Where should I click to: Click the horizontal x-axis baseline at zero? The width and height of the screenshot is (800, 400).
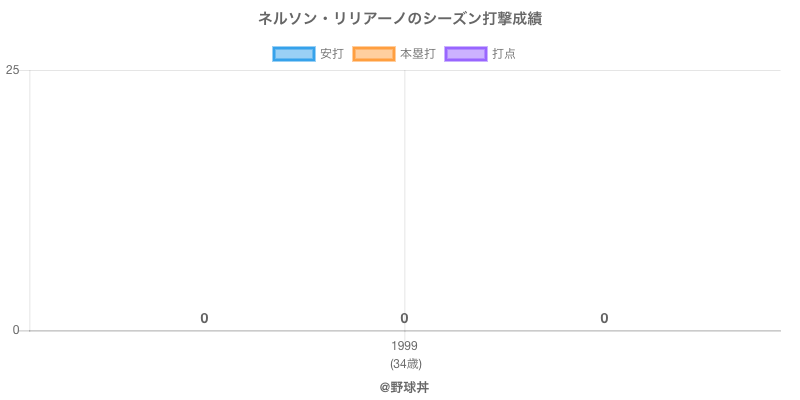600,330
